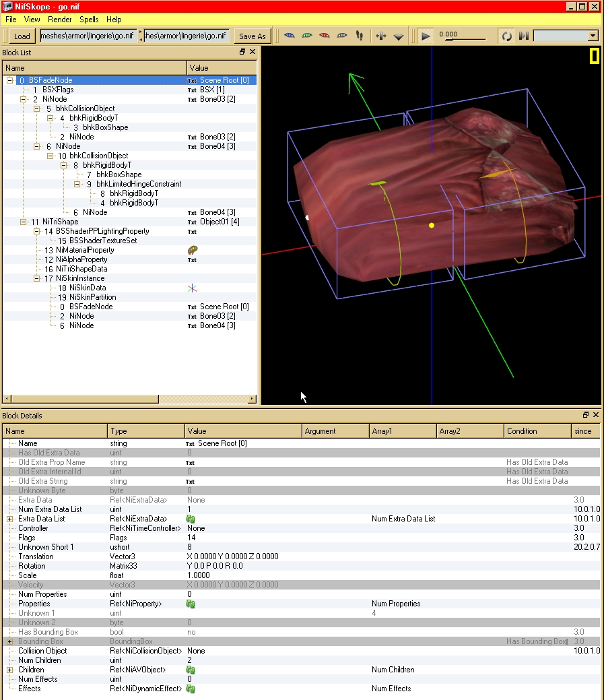Click the axis arrows toolbar icon
Screen dimensions: 604x700
380,36
